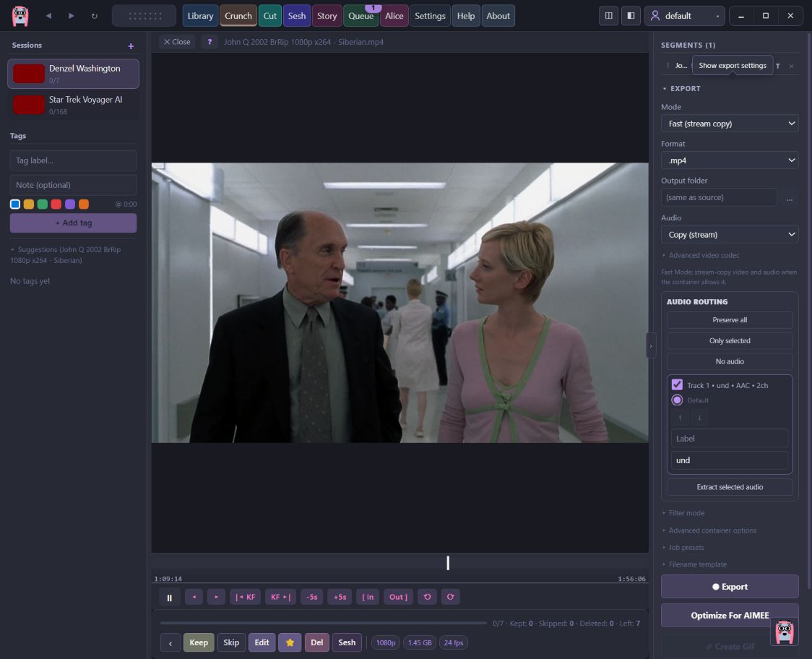This screenshot has width=812, height=659.
Task: Open the Queue tab
Action: (361, 16)
